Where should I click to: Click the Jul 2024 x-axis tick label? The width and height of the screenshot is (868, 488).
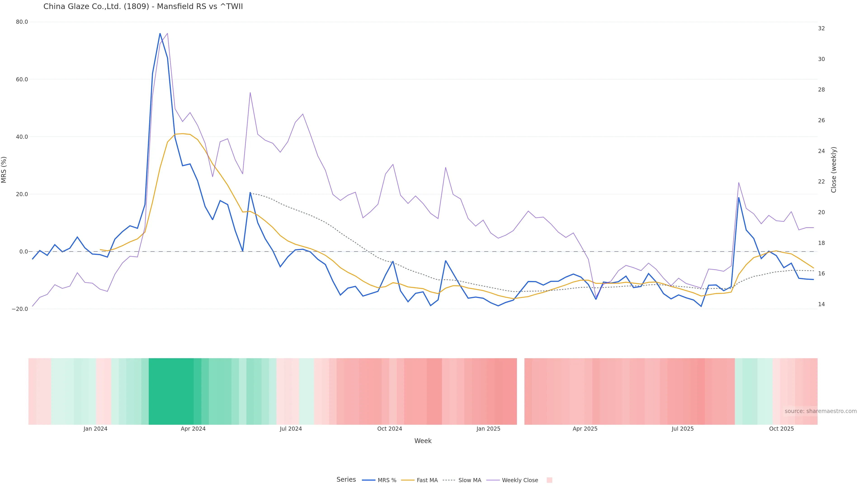click(291, 429)
